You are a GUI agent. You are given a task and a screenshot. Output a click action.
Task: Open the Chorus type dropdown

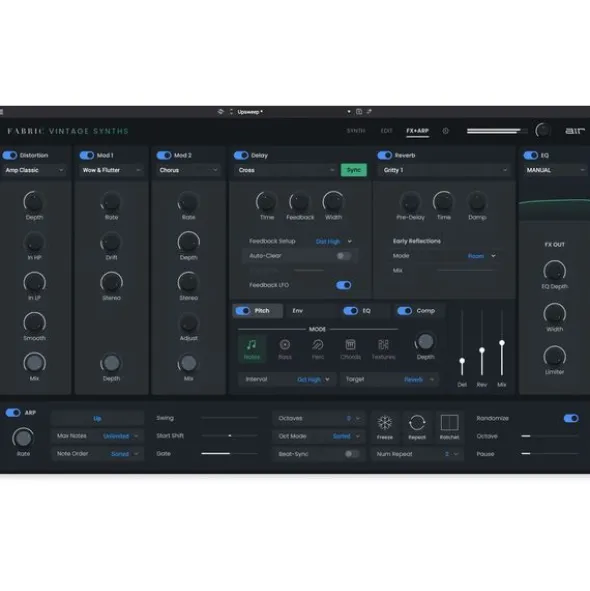188,170
